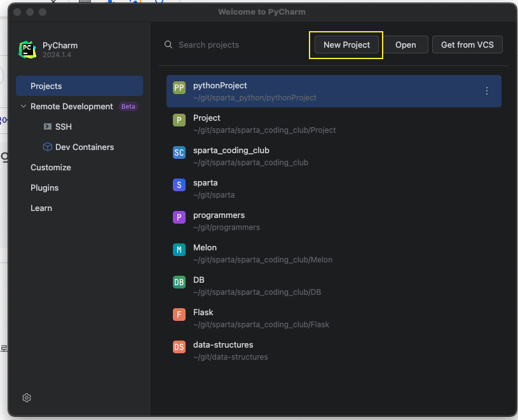
Task: Click the PyCharm 2024.1.4 version text
Action: pyautogui.click(x=57, y=55)
